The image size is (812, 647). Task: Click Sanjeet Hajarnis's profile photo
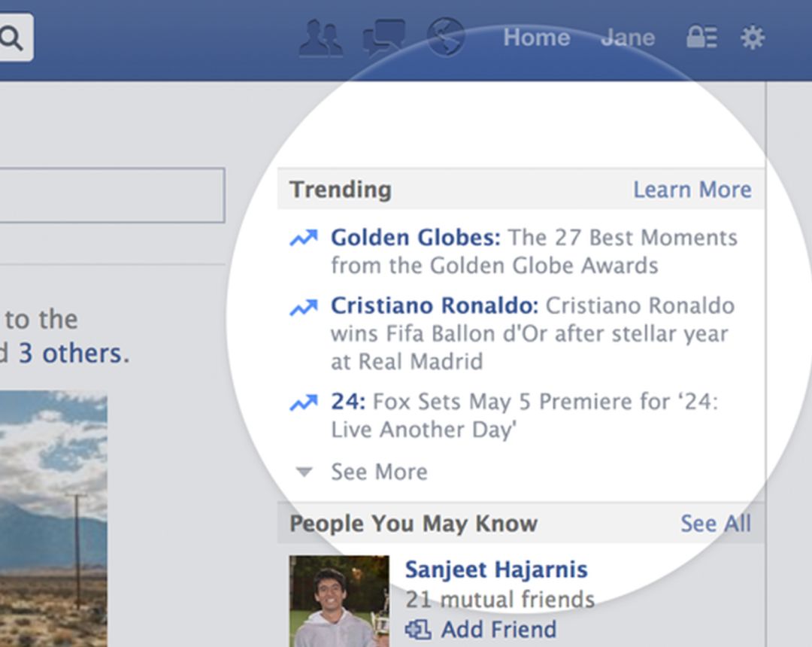(x=339, y=600)
